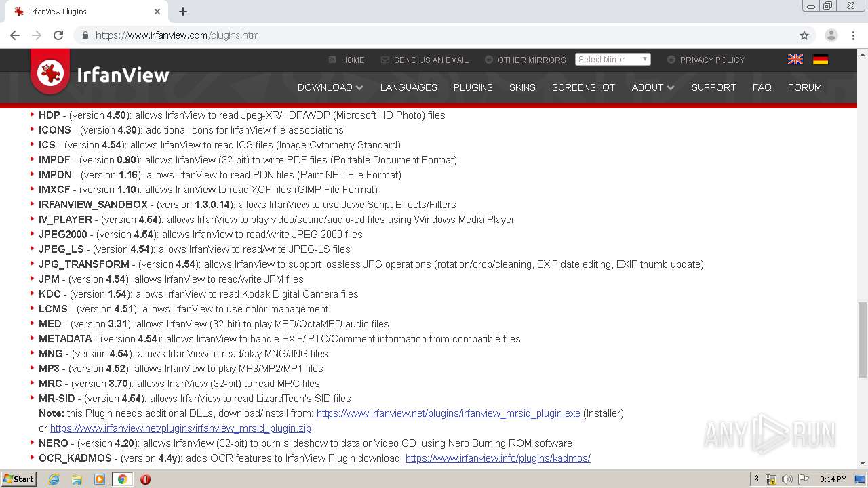This screenshot has height=488, width=868.
Task: Click the taskbar clock showing 3:14 PM
Action: (833, 479)
